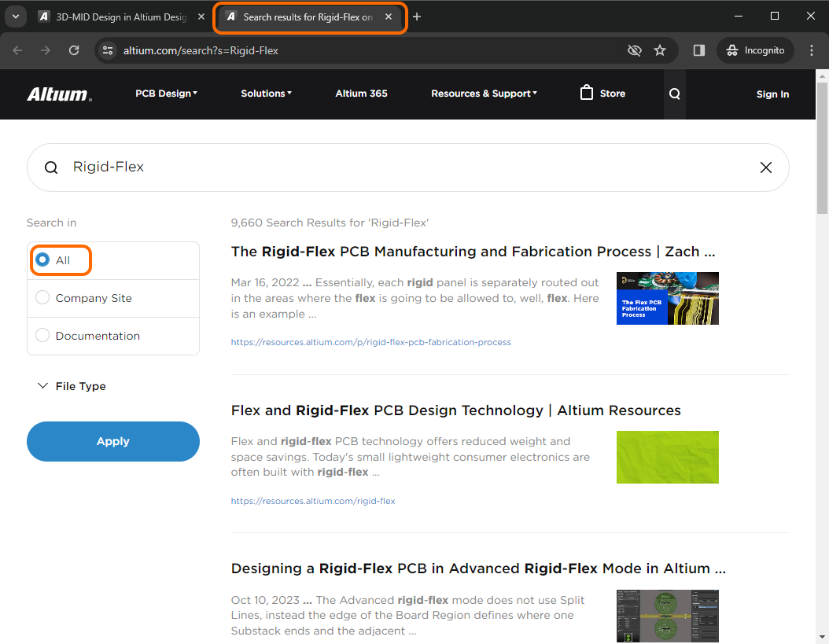The width and height of the screenshot is (829, 644).
Task: Click the '9,660 Search Results' count text
Action: click(x=330, y=223)
